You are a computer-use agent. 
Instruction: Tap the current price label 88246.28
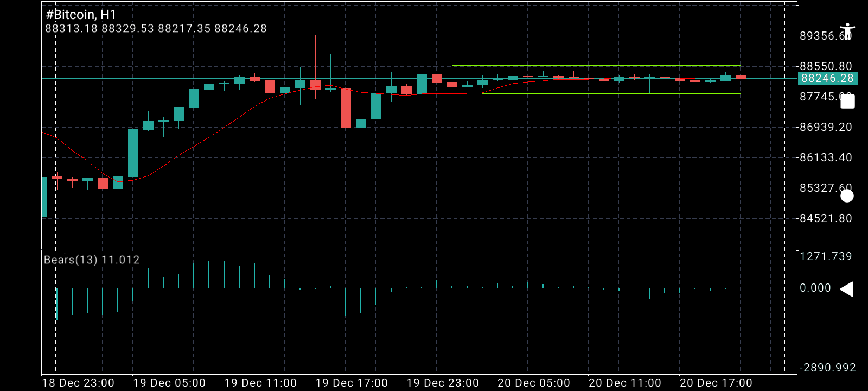(827, 78)
